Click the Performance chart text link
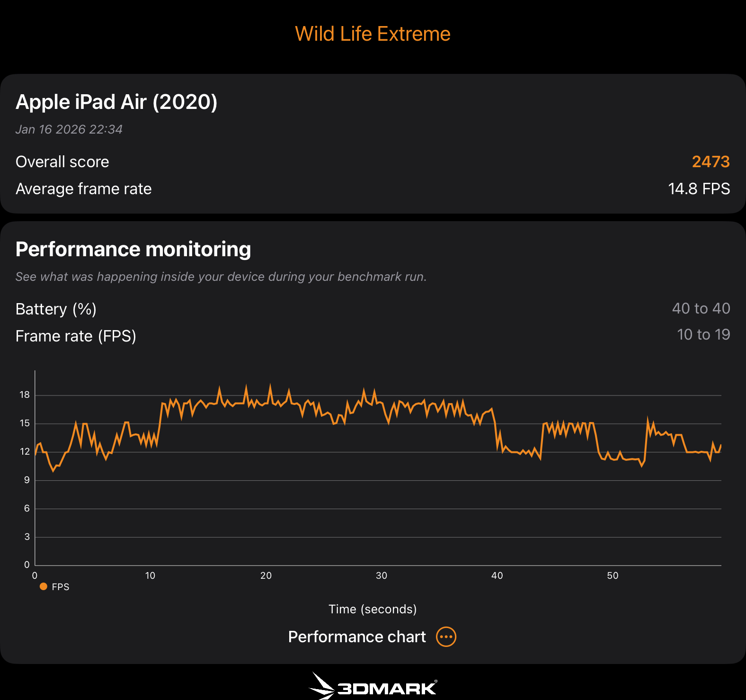 357,637
